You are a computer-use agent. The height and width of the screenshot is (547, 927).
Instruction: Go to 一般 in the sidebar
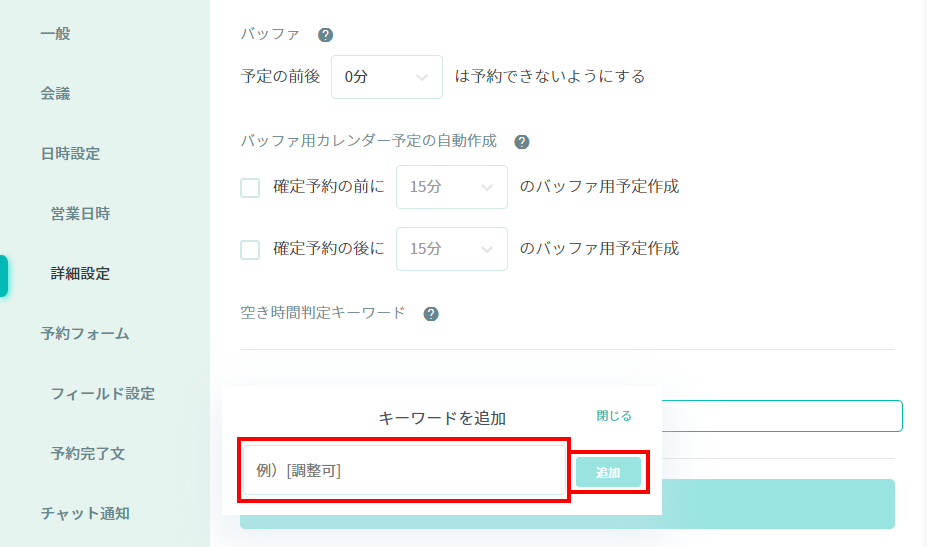click(56, 34)
